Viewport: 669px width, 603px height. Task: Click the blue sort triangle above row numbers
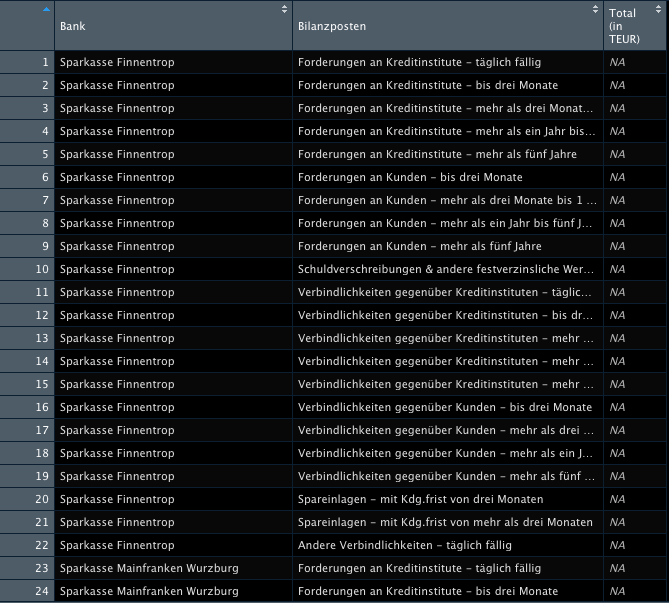click(x=46, y=10)
